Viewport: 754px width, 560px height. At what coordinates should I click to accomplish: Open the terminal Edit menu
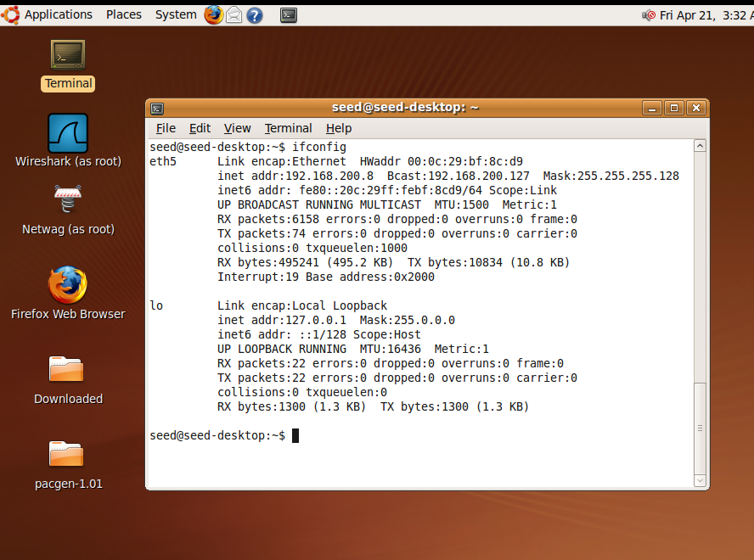coord(200,128)
